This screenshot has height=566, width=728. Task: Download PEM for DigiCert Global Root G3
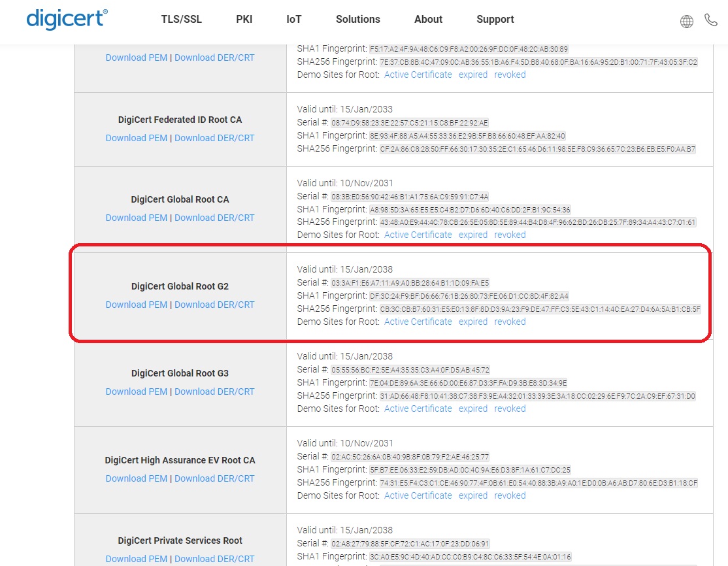tap(137, 391)
